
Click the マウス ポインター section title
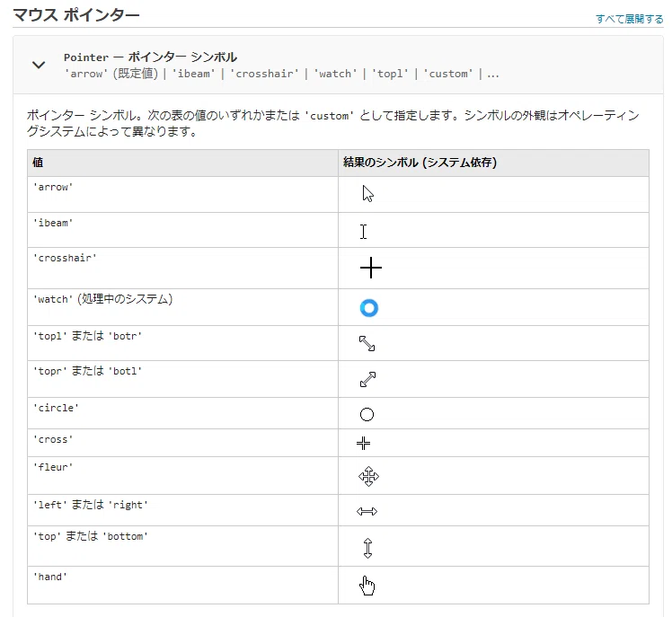point(76,15)
